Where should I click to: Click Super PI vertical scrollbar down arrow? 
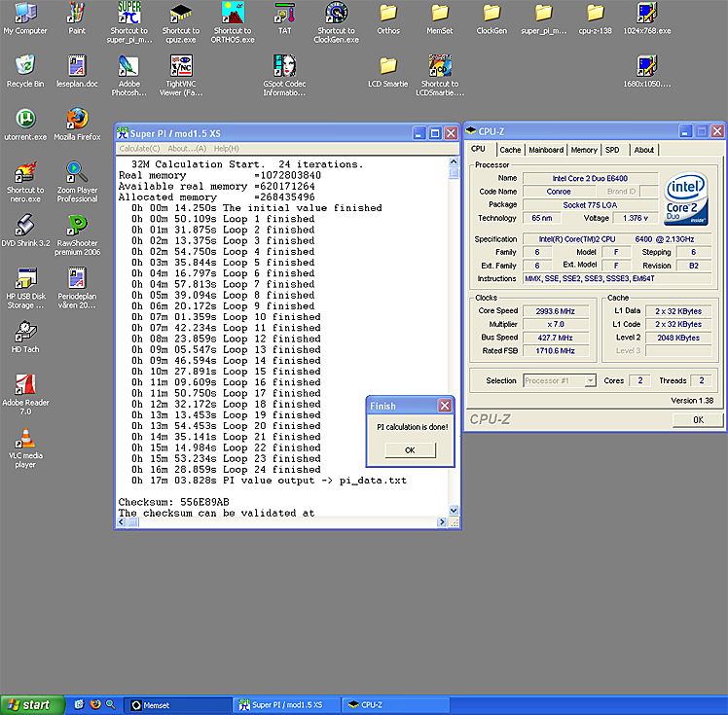[x=454, y=511]
